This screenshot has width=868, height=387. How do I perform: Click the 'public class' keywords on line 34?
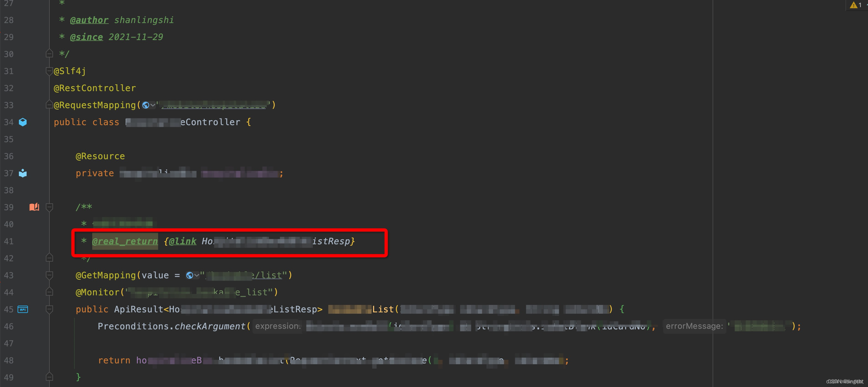tap(86, 122)
